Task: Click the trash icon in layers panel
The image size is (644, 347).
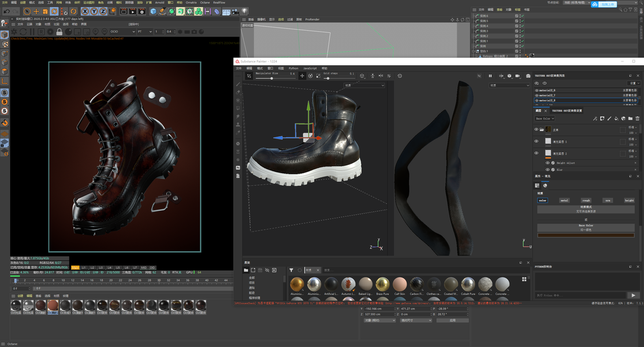Action: point(638,119)
